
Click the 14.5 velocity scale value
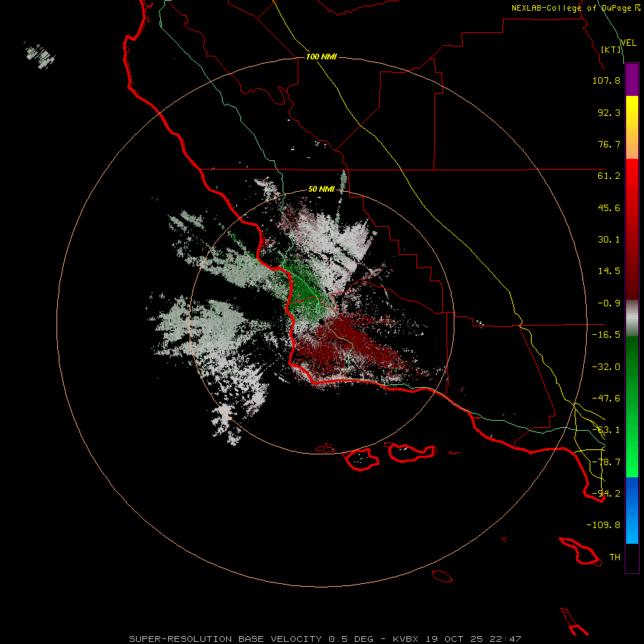(609, 271)
